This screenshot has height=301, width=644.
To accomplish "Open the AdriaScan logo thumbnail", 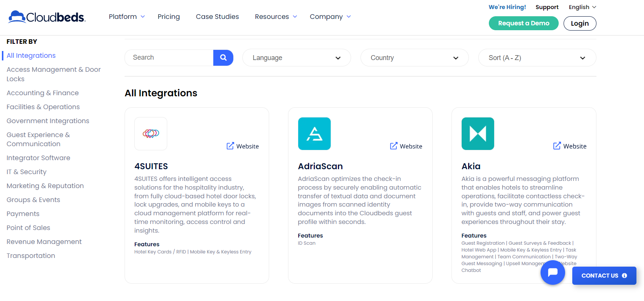I will coord(314,134).
